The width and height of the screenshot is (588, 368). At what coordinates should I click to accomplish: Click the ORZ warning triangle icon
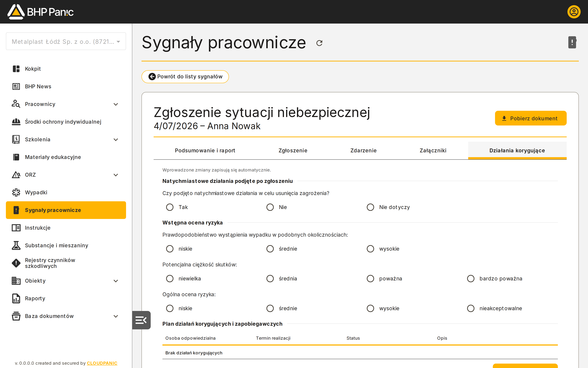pos(16,175)
